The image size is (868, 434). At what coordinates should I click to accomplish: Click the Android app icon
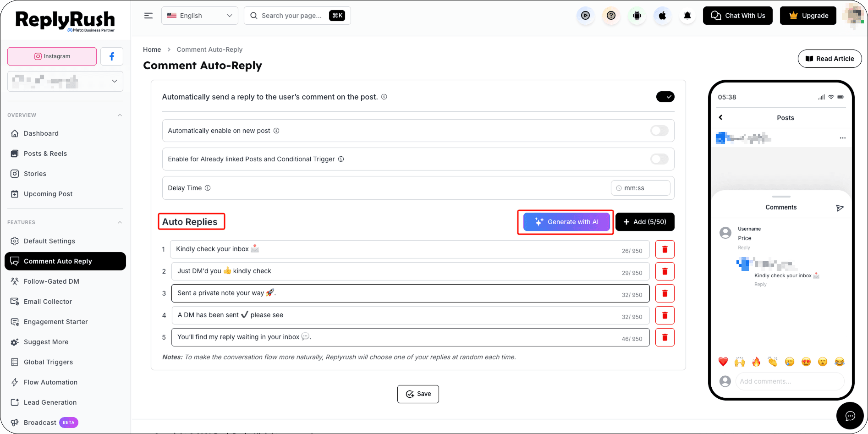coord(637,16)
